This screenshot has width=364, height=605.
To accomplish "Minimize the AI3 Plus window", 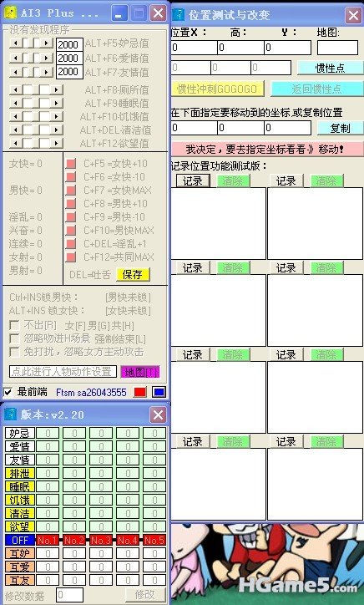I will pyautogui.click(x=119, y=13).
